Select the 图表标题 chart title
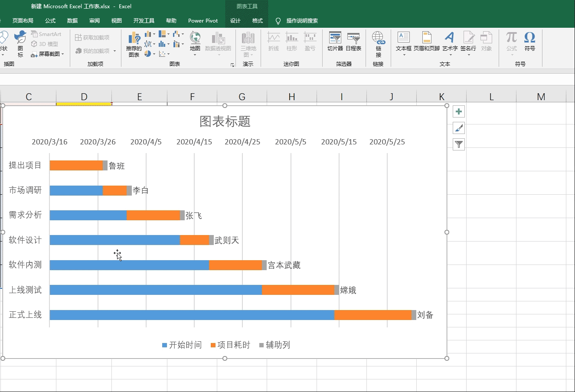 click(x=225, y=121)
